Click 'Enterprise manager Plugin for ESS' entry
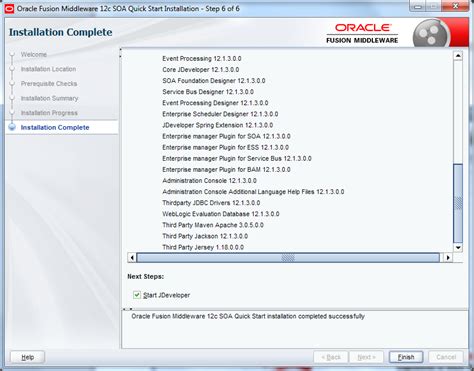 click(226, 147)
